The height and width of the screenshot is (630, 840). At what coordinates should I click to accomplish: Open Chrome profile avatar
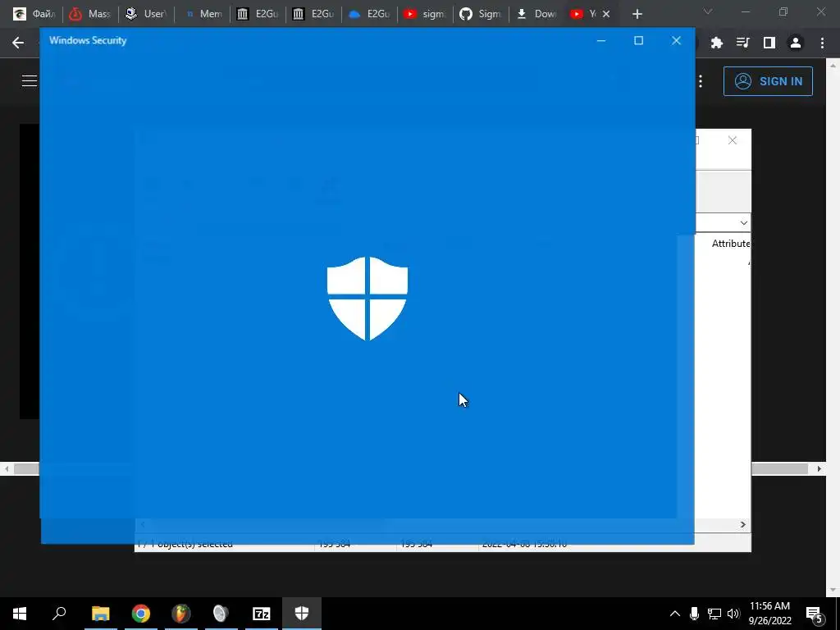click(796, 43)
